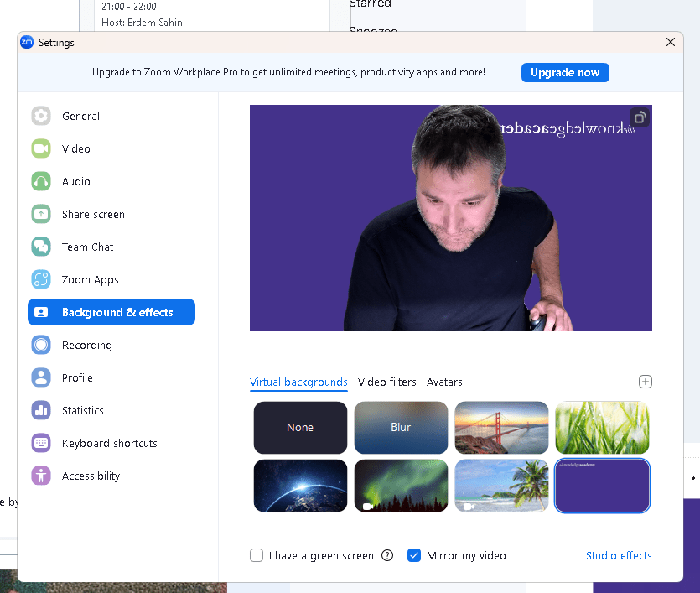The width and height of the screenshot is (700, 593).
Task: Select the Share screen icon
Action: pos(41,214)
